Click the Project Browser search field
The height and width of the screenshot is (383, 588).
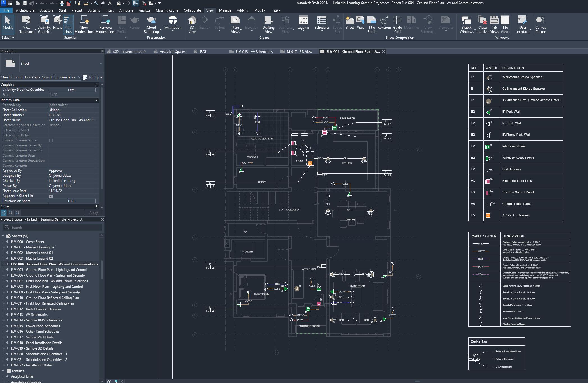(53, 228)
